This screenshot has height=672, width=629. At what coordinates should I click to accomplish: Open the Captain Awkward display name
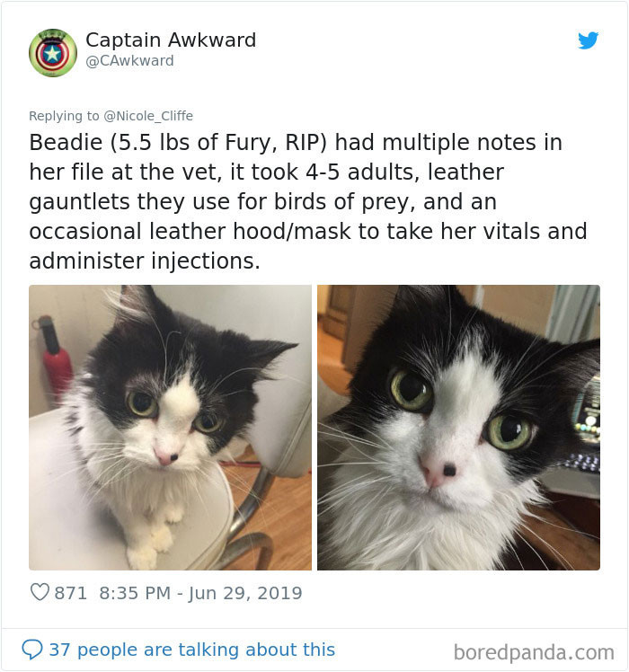click(x=171, y=40)
